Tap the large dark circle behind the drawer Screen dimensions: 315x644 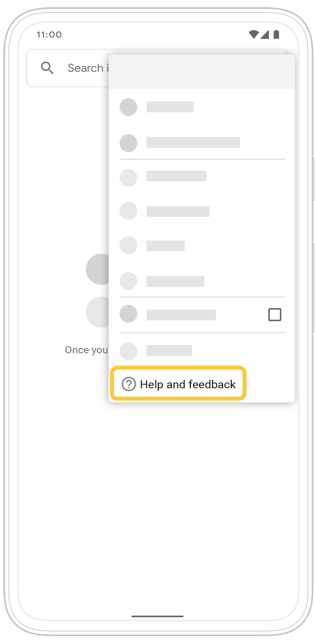tap(97, 269)
